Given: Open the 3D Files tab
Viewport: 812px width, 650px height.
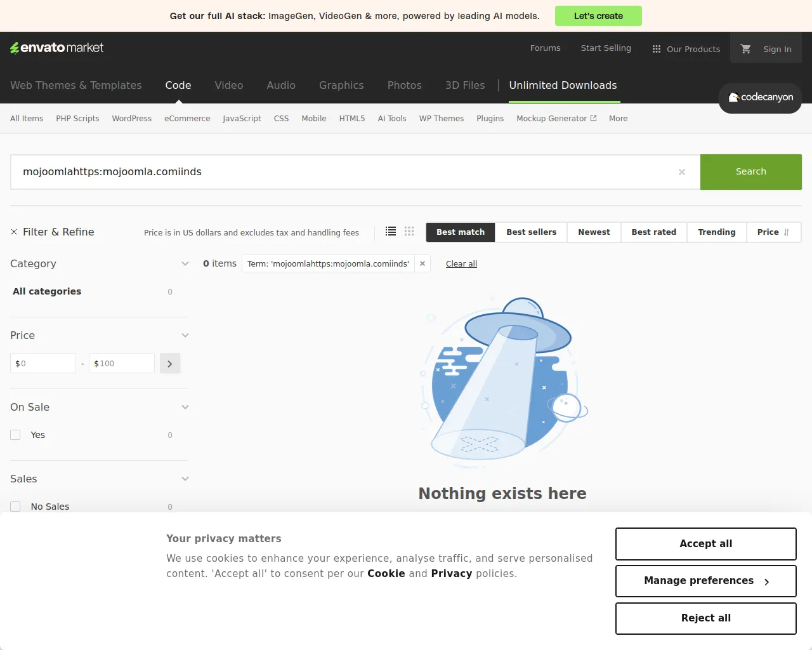Looking at the screenshot, I should [x=465, y=85].
